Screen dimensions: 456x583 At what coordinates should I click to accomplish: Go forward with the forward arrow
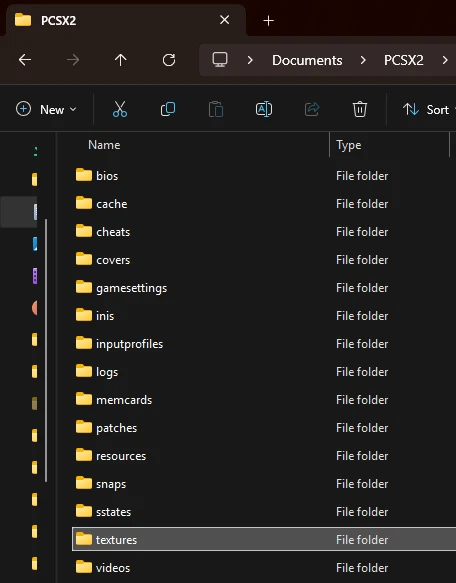73,59
